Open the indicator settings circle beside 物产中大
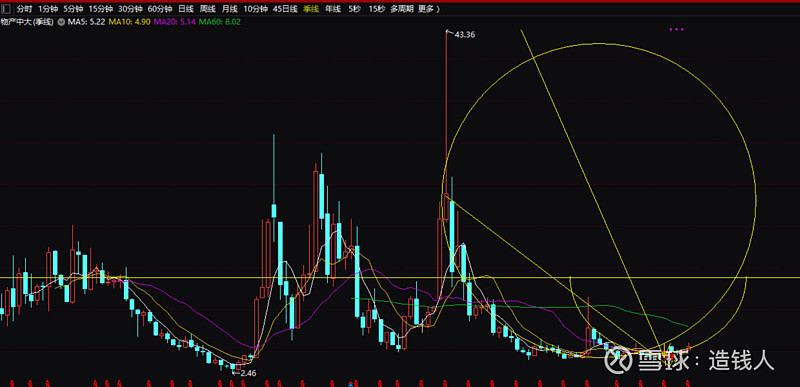Image resolution: width=800 pixels, height=387 pixels. [x=61, y=22]
